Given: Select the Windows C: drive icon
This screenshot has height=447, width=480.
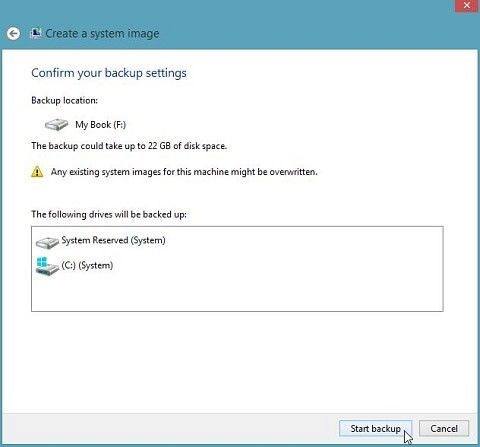Looking at the screenshot, I should 47,266.
